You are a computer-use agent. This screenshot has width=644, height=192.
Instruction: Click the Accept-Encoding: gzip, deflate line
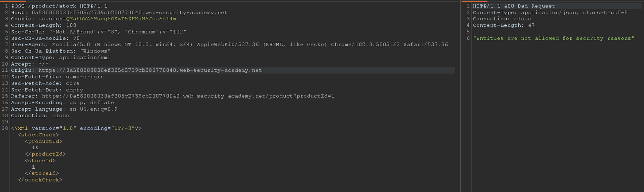pyautogui.click(x=62, y=103)
